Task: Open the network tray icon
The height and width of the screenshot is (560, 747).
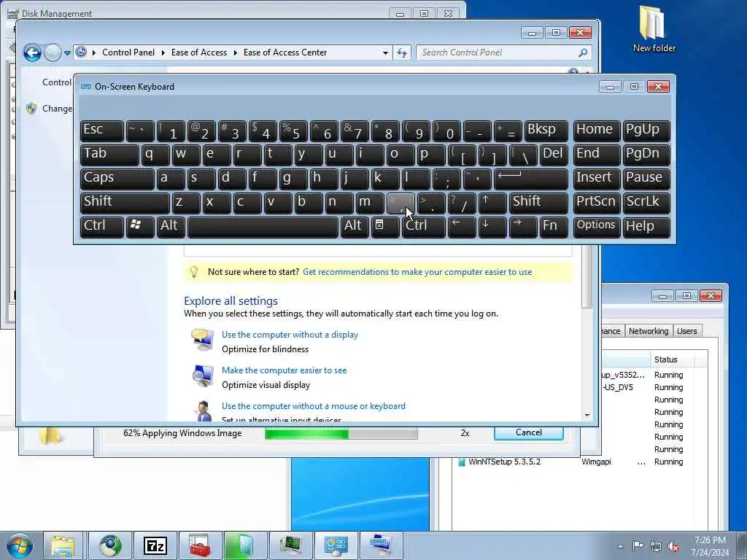Action: click(656, 546)
